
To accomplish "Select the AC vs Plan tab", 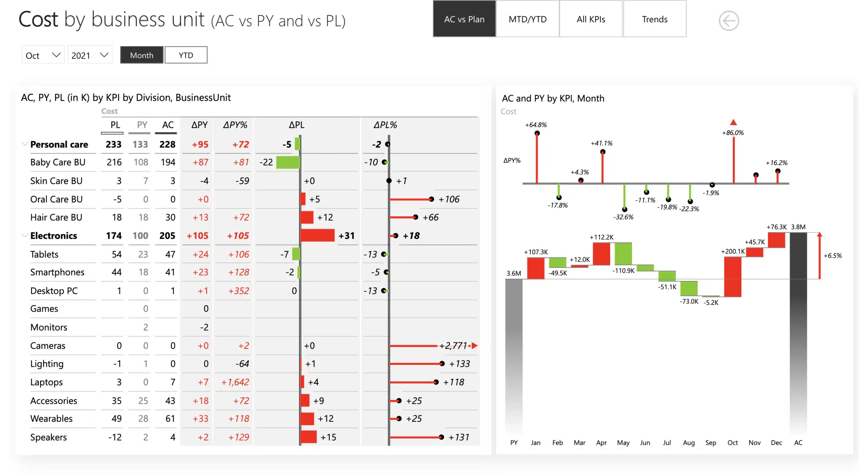I will tap(464, 19).
